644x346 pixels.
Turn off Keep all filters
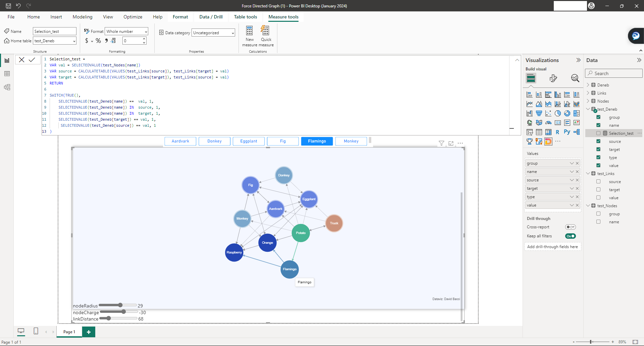point(570,236)
